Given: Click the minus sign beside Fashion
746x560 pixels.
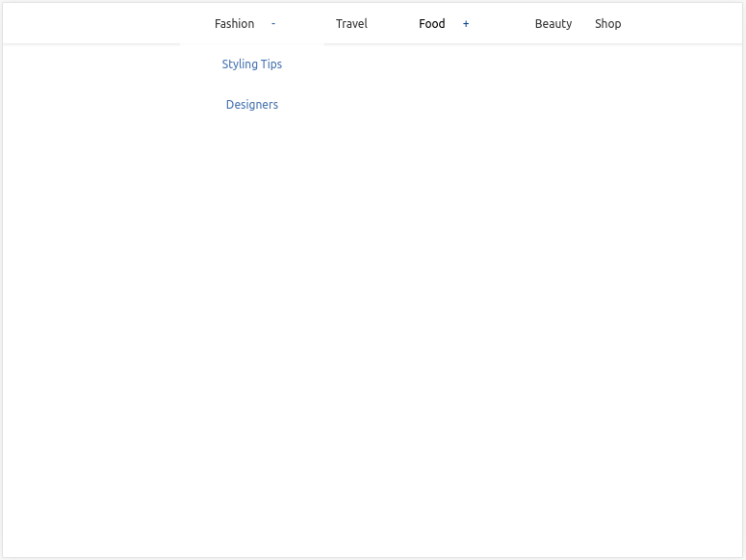Looking at the screenshot, I should point(273,24).
